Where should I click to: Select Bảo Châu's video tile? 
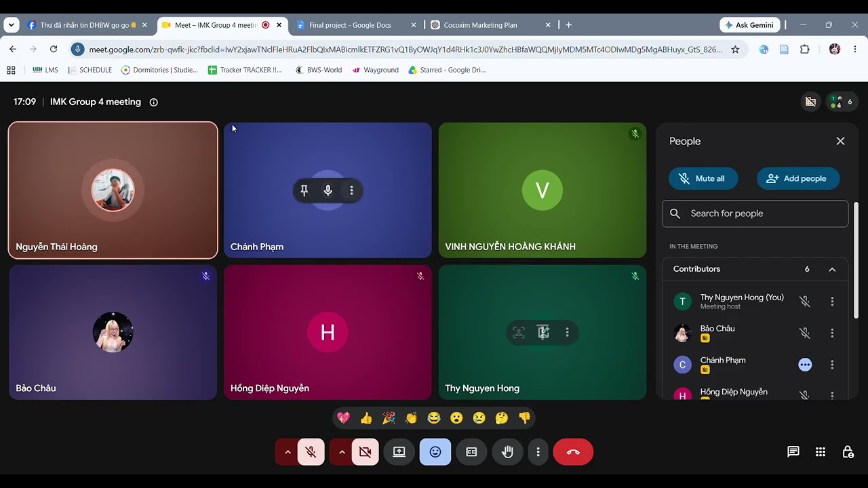[113, 332]
